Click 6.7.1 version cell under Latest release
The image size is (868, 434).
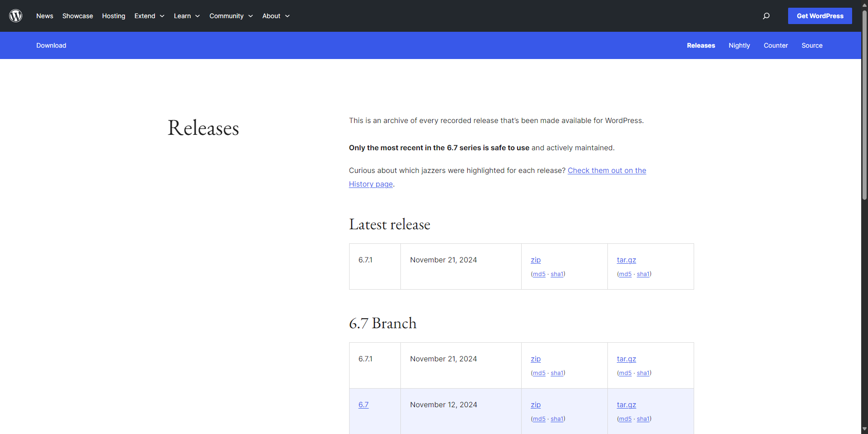(375, 266)
